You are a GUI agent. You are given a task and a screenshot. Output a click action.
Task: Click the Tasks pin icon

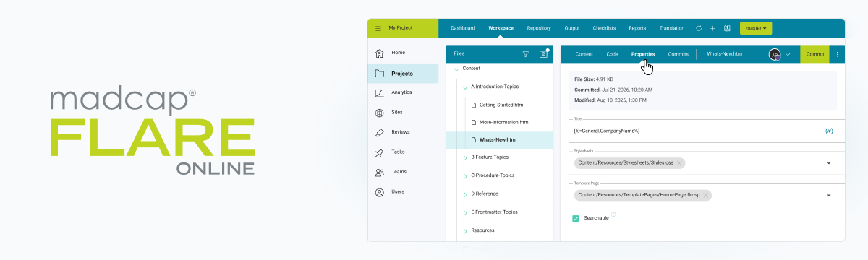379,152
